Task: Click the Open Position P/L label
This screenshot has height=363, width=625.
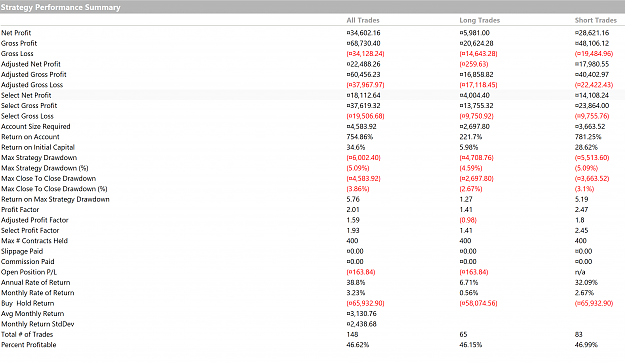Action: tap(29, 272)
